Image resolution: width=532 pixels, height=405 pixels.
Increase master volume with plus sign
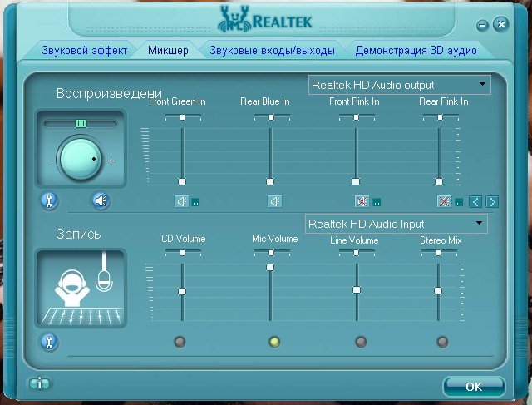tap(111, 161)
